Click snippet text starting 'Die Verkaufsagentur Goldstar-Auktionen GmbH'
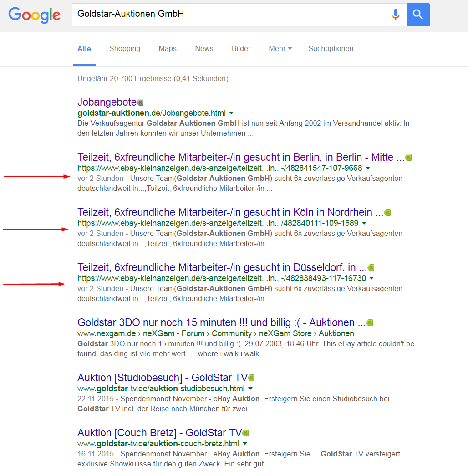This screenshot has width=468, height=476. coord(244,128)
